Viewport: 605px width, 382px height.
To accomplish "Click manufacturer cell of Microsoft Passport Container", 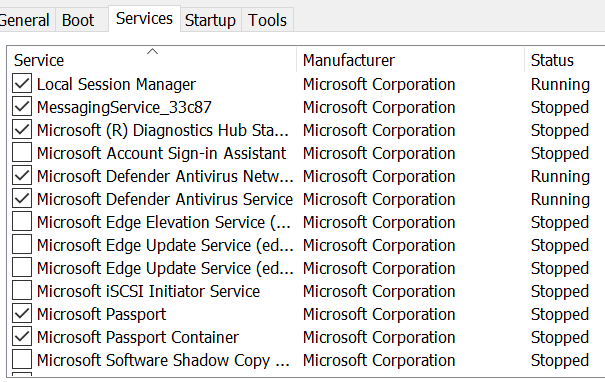I will coord(379,337).
